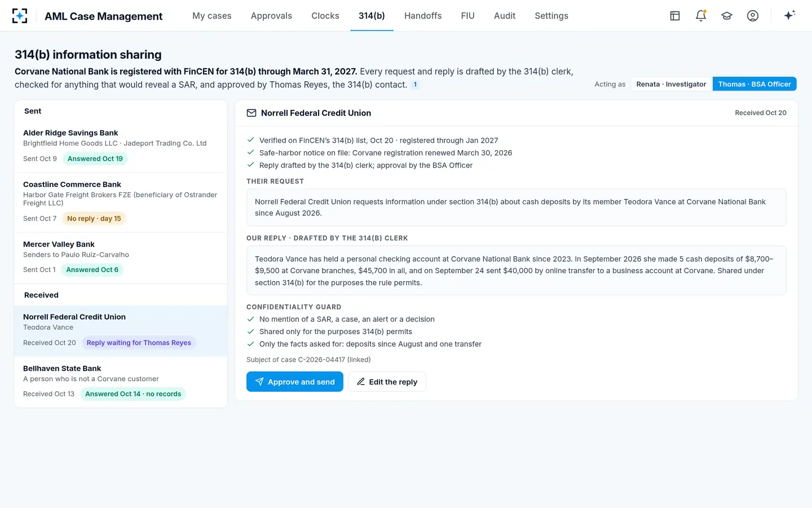Click Answered Oct 14 no records badge
Image resolution: width=812 pixels, height=508 pixels.
click(133, 394)
